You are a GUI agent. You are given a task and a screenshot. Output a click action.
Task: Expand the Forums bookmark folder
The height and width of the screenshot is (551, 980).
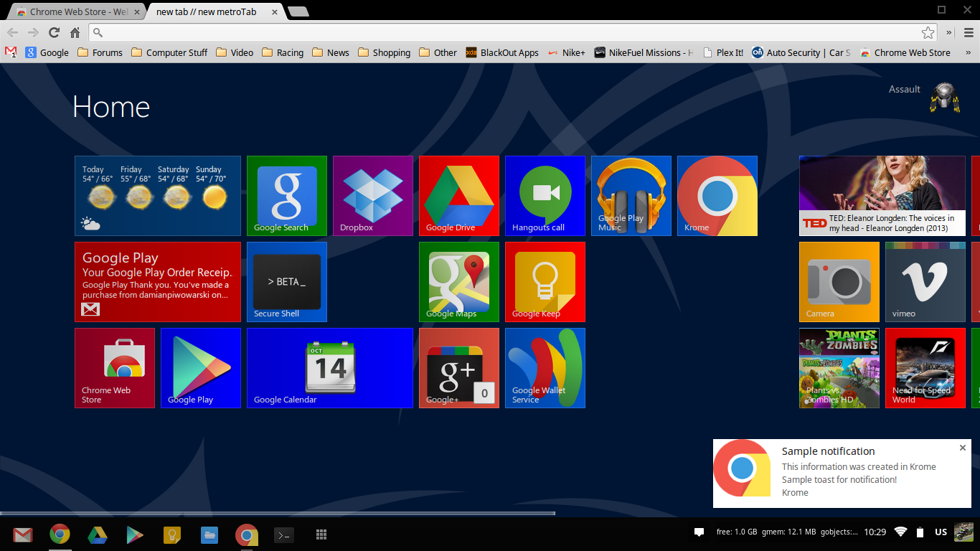pyautogui.click(x=100, y=52)
